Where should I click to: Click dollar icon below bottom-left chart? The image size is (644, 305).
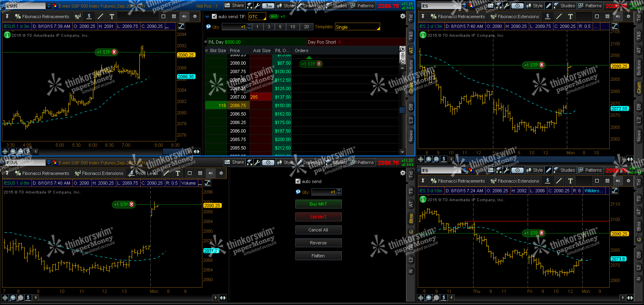28,298
